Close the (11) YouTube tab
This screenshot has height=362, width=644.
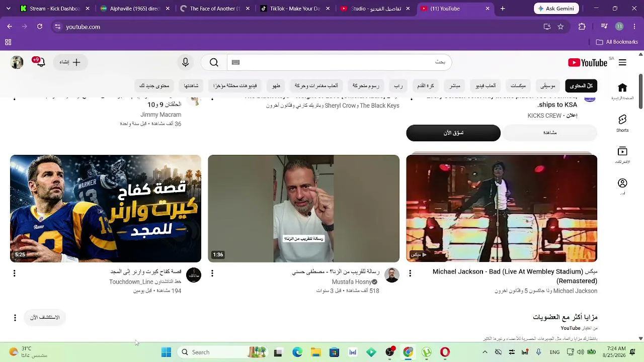488,9
